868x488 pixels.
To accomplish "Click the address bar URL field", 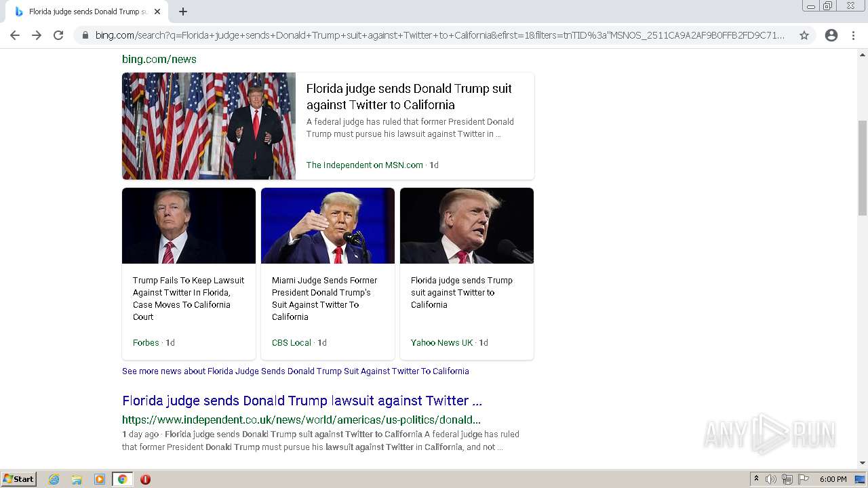I will point(441,35).
